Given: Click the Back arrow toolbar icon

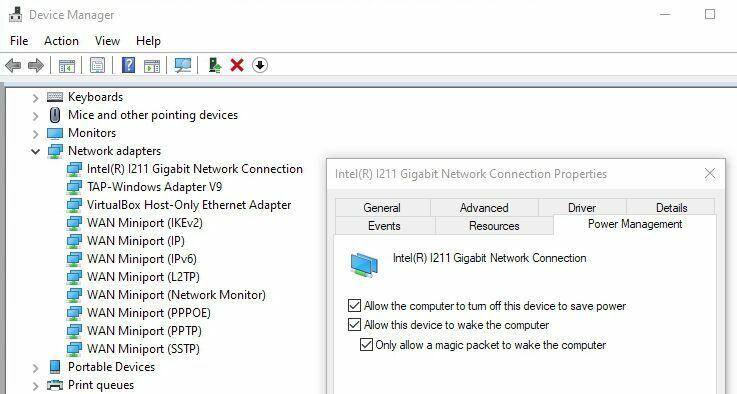Looking at the screenshot, I should coord(13,65).
